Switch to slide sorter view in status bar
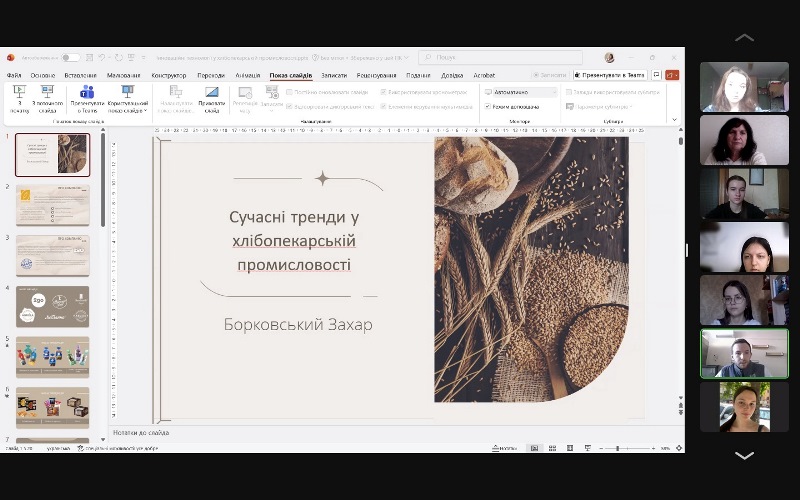Image resolution: width=800 pixels, height=500 pixels. click(x=551, y=448)
